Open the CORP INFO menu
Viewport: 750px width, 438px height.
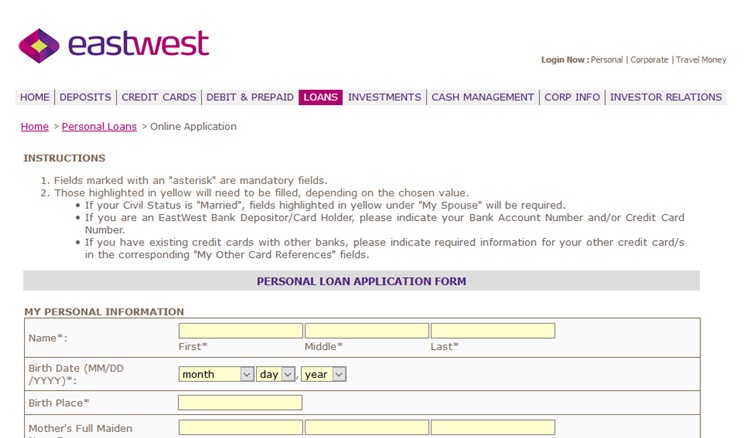[572, 98]
